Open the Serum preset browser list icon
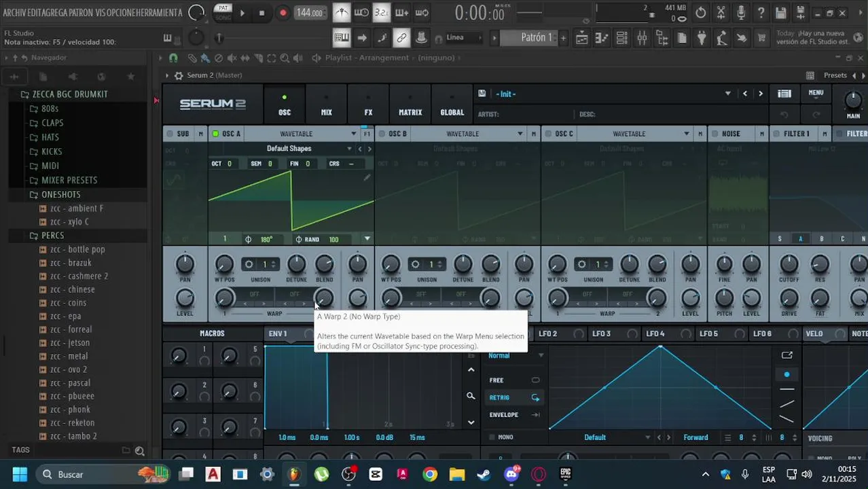868x489 pixels. (784, 94)
